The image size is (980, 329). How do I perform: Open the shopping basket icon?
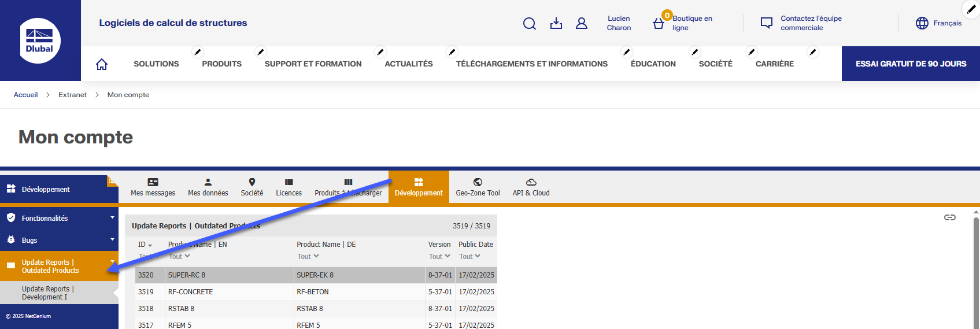pyautogui.click(x=658, y=24)
